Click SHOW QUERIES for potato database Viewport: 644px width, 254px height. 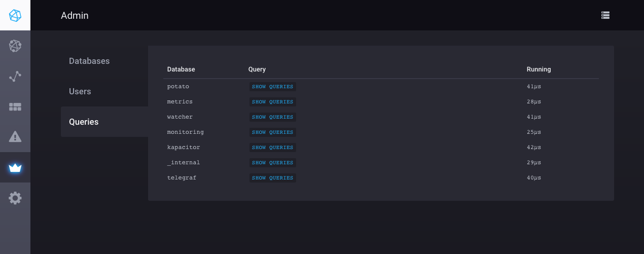272,87
